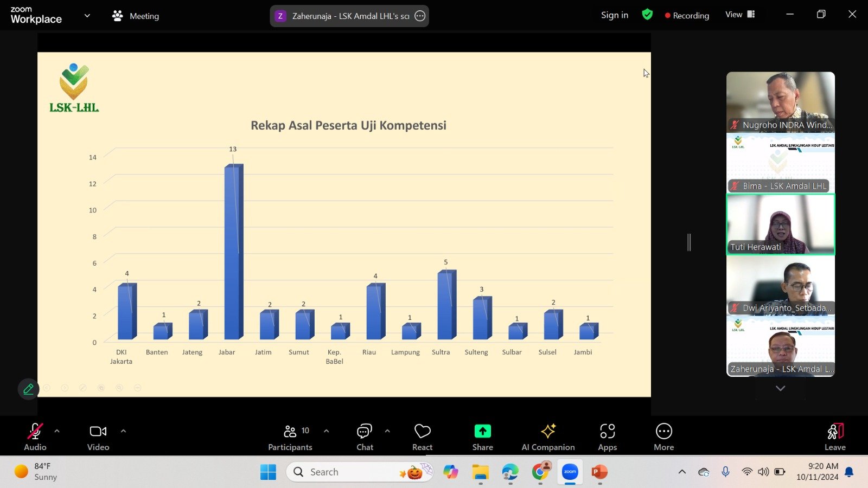Toggle the Video camera on
The width and height of the screenshot is (868, 488).
click(x=98, y=436)
